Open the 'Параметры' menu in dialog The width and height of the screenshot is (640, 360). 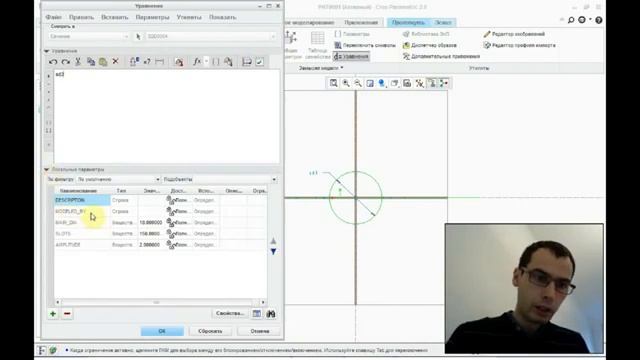[152, 17]
